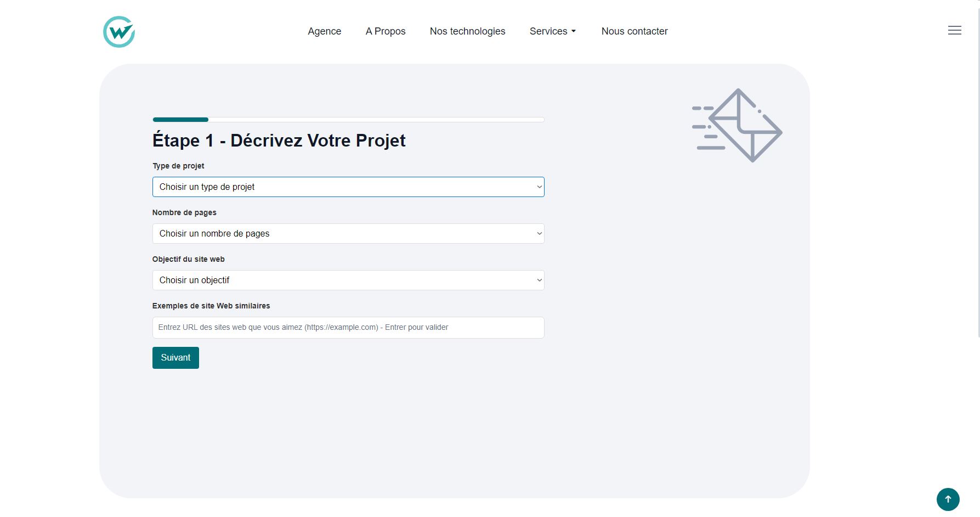Click the Étape 1 heading text
The width and height of the screenshot is (980, 517).
pyautogui.click(x=279, y=141)
